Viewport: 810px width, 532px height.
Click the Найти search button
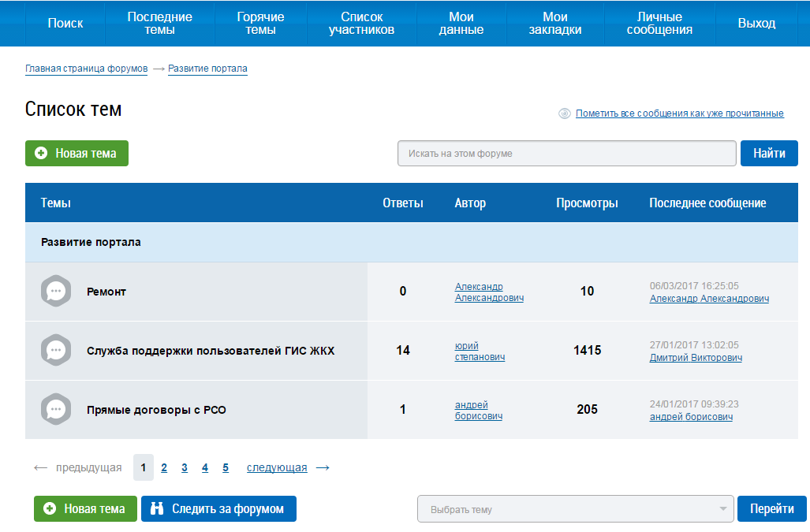(x=769, y=154)
